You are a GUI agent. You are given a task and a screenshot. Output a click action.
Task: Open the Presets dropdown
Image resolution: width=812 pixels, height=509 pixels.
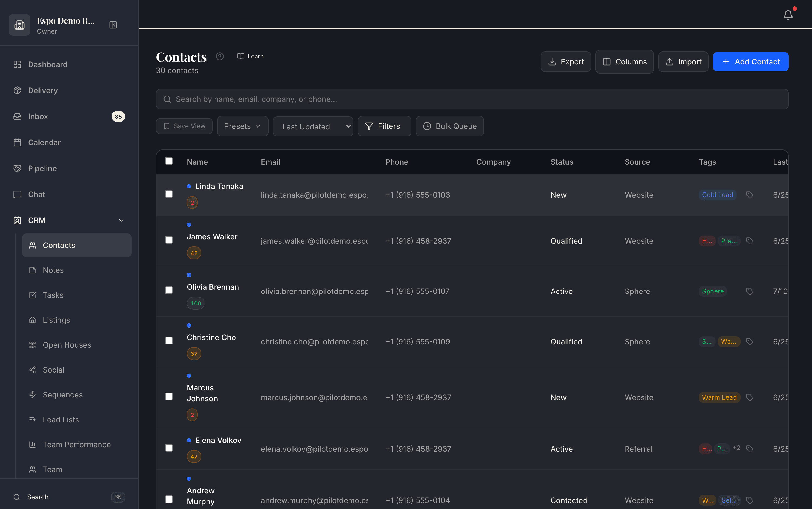point(243,126)
